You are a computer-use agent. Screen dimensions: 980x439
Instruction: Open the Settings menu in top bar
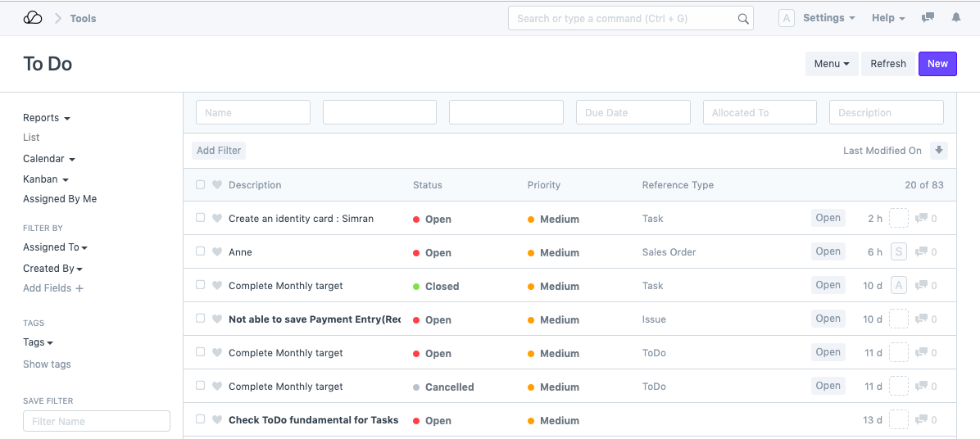tap(828, 18)
